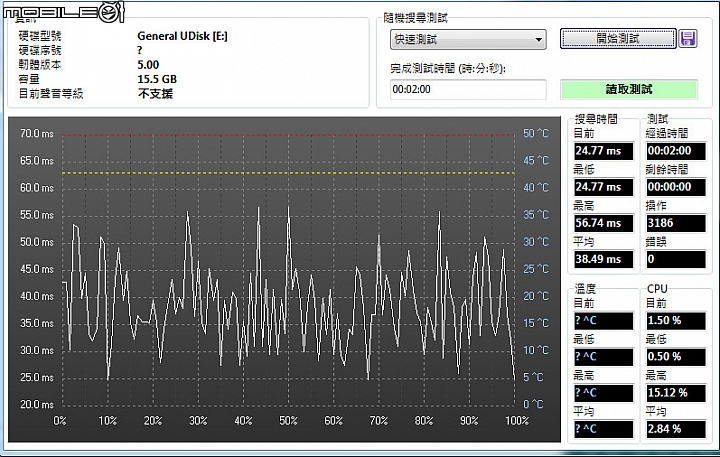Click the highest seek time 56.74 ms
This screenshot has width=720, height=457.
click(603, 223)
